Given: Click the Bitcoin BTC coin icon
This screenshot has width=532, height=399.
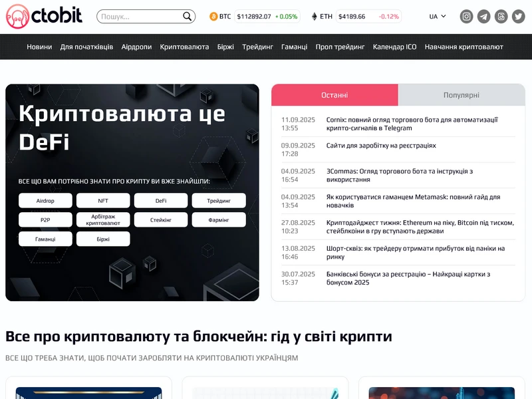Looking at the screenshot, I should [x=213, y=16].
